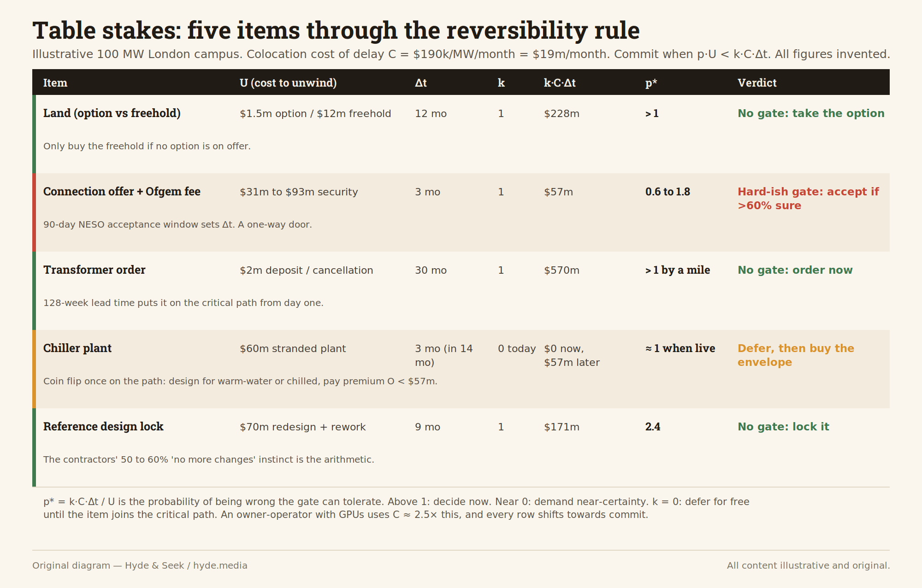This screenshot has height=588, width=922.
Task: Click the red 'Hard-ish gate' verdict text
Action: pos(808,199)
